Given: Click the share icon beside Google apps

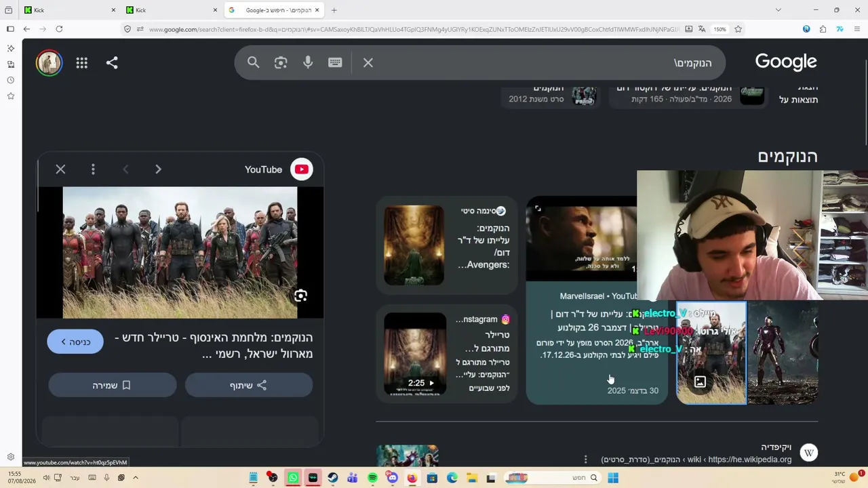Looking at the screenshot, I should tap(112, 63).
